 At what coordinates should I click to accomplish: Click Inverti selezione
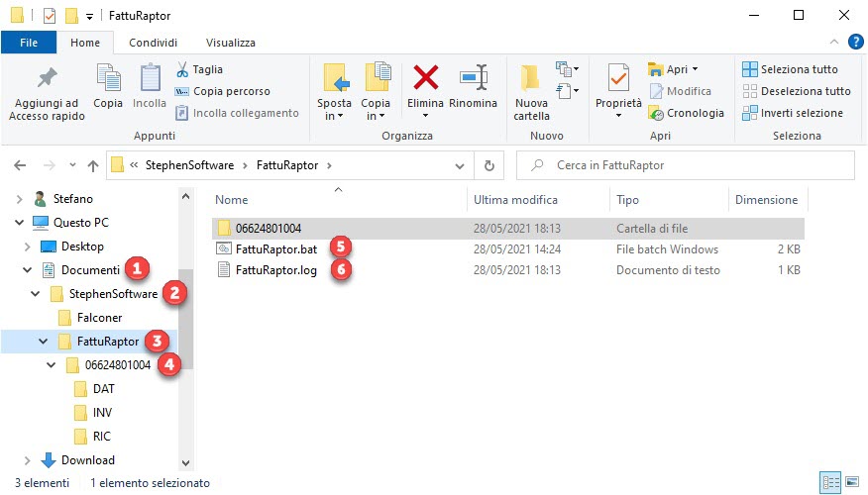793,113
